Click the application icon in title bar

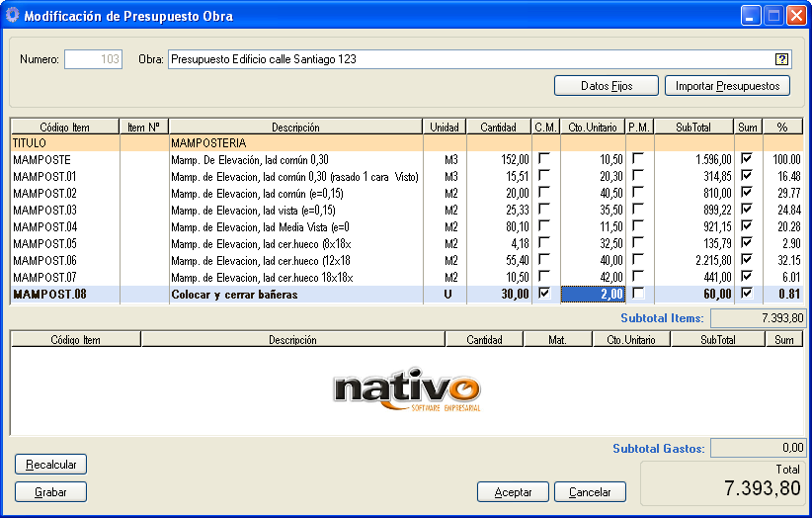pos(12,15)
